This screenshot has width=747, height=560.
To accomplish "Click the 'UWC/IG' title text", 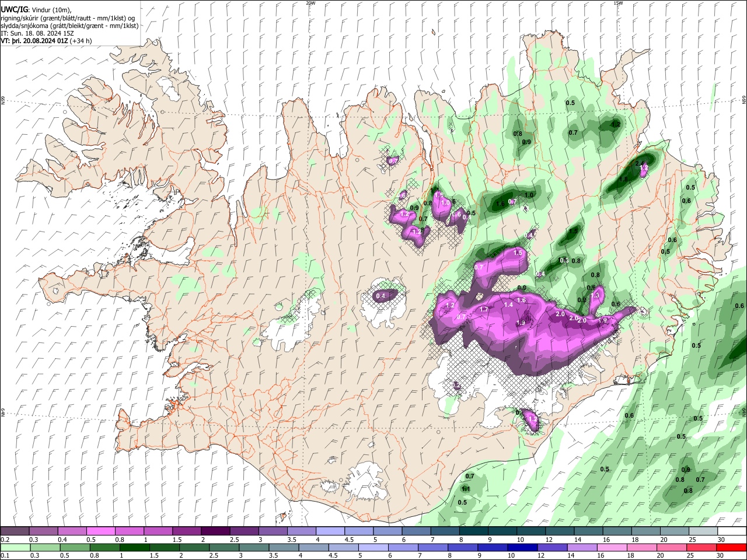I will click(13, 10).
